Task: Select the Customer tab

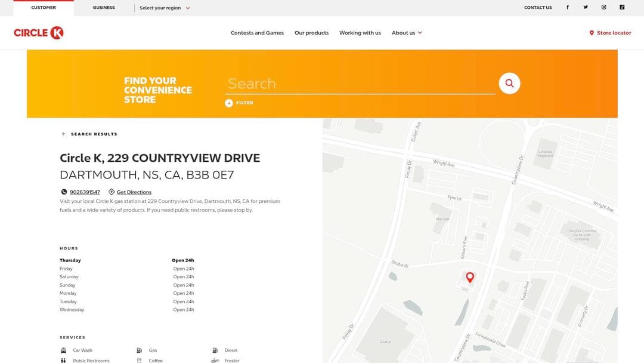Action: coord(44,8)
